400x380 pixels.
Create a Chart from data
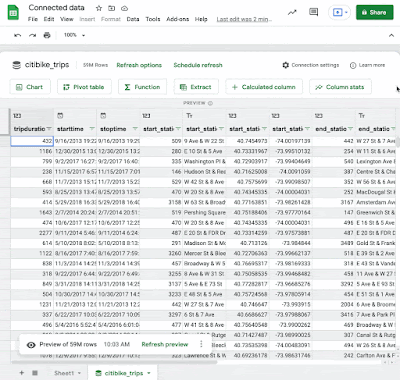[x=30, y=87]
